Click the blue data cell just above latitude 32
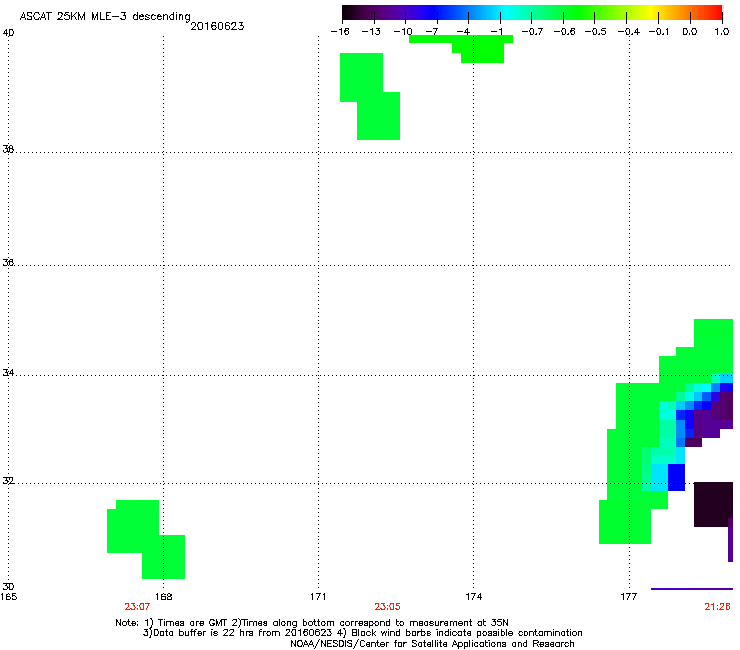 [x=676, y=477]
